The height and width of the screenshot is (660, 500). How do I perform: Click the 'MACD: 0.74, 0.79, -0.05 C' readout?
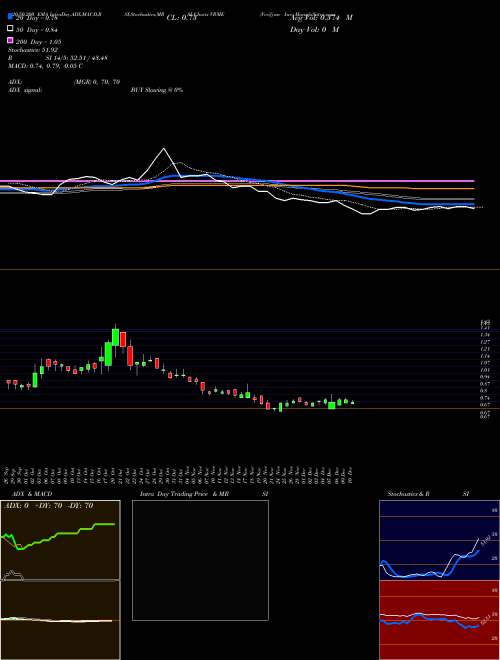[x=45, y=66]
